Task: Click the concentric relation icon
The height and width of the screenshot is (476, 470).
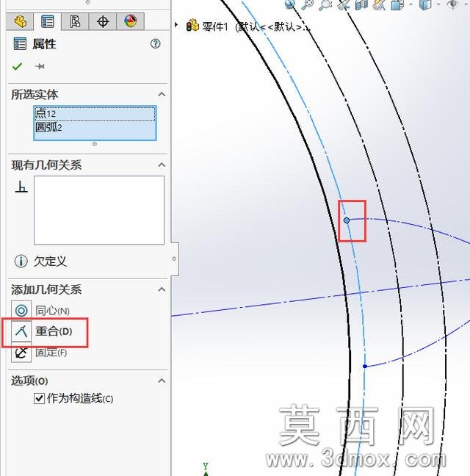Action: tap(21, 311)
